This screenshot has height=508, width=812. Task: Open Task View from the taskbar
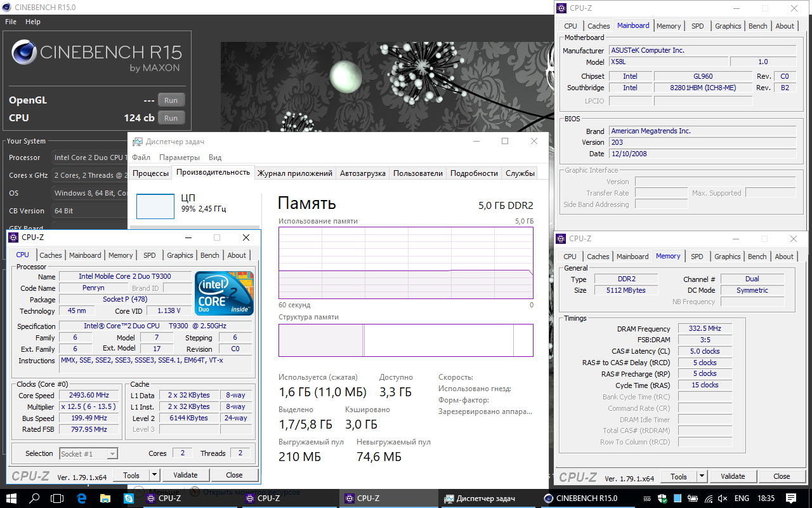tap(57, 498)
